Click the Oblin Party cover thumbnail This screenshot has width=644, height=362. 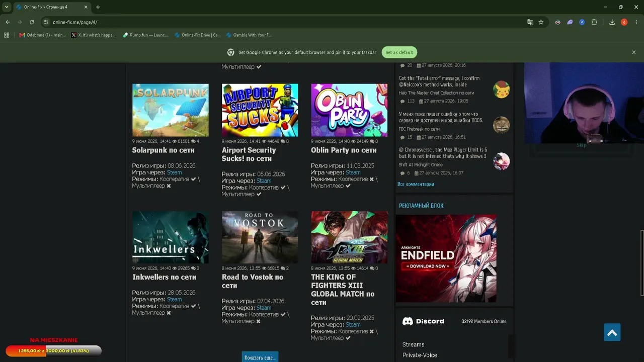tap(349, 110)
